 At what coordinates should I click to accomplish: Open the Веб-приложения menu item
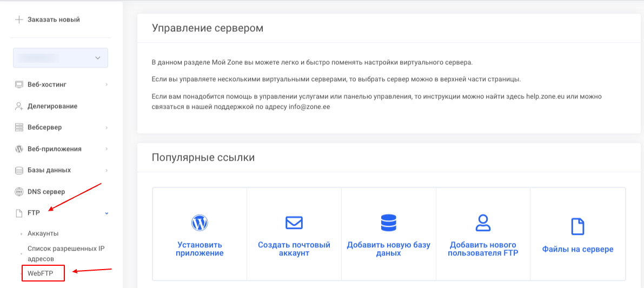[x=54, y=149]
